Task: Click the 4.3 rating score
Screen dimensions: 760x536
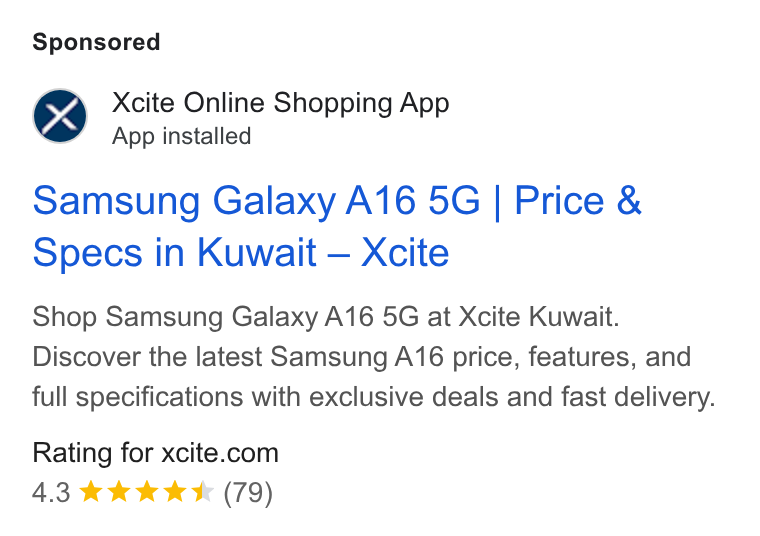Action: coord(51,493)
